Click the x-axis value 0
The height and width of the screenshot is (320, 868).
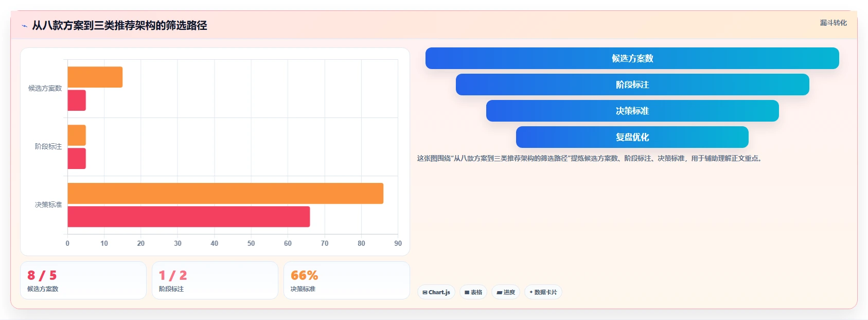[x=67, y=243]
